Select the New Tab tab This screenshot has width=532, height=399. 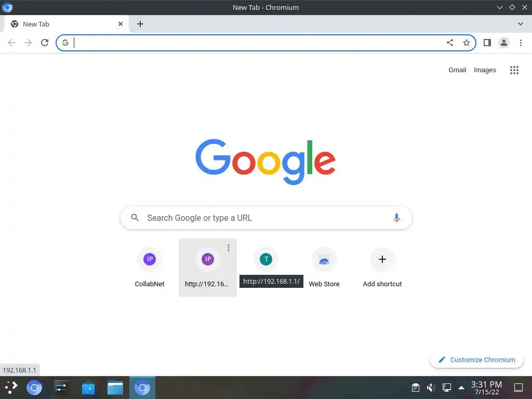[x=66, y=24]
